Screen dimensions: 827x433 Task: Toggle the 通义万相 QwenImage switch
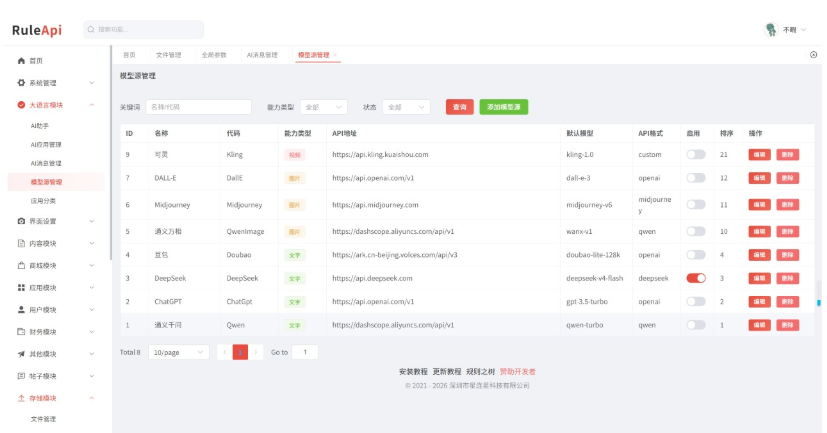tap(696, 232)
